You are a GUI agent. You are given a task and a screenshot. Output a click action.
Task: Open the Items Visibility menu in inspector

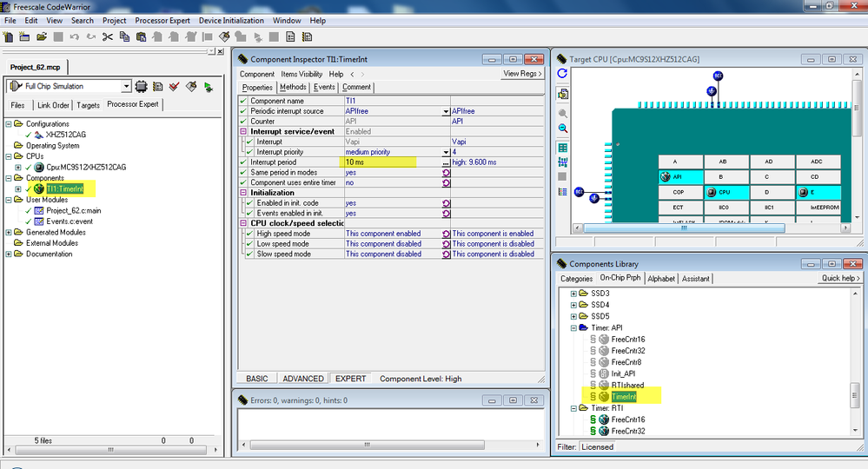click(x=301, y=74)
